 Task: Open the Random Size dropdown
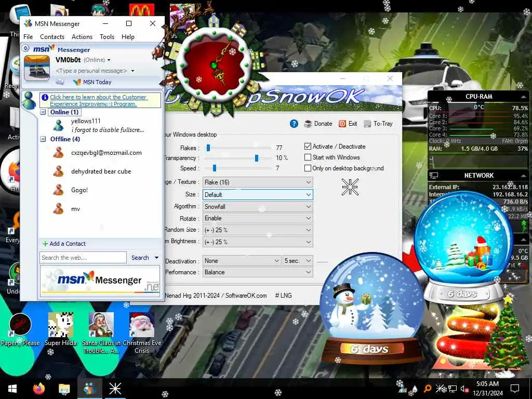pos(258,230)
